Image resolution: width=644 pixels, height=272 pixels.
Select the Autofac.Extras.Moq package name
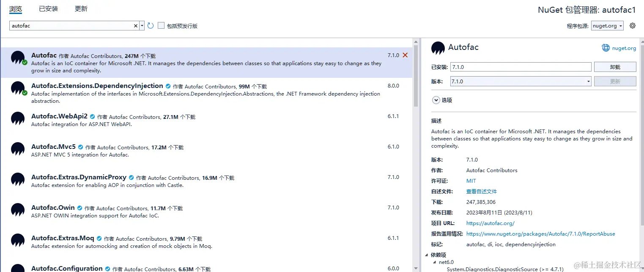pos(63,238)
